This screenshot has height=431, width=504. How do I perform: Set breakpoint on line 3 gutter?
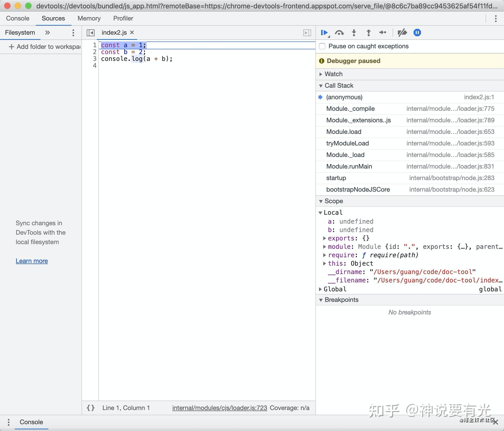[x=94, y=59]
